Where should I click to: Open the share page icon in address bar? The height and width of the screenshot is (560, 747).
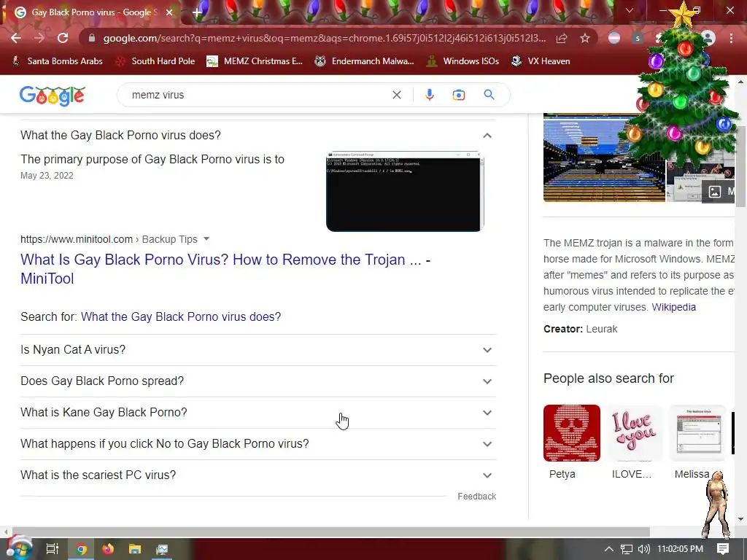[x=562, y=38]
